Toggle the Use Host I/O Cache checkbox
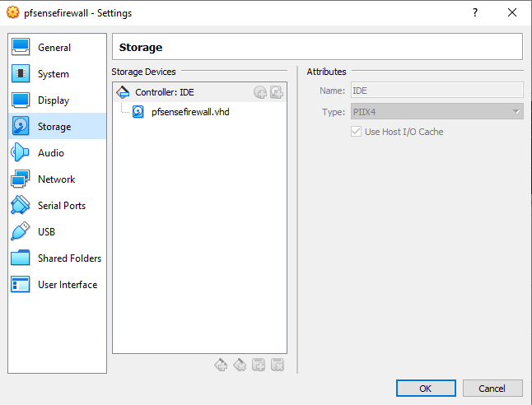The image size is (532, 405). [x=356, y=132]
